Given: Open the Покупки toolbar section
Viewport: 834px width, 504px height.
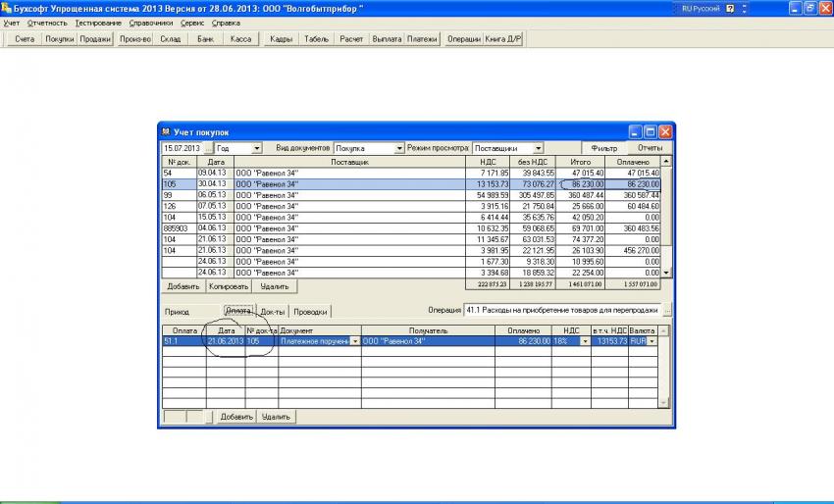Looking at the screenshot, I should pos(59,39).
